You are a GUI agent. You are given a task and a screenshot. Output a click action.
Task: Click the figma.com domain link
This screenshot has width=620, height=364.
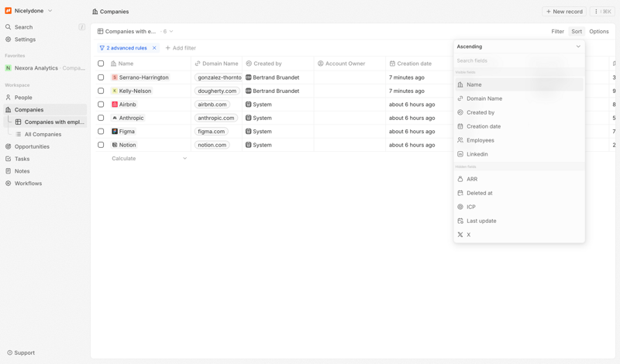[211, 131]
